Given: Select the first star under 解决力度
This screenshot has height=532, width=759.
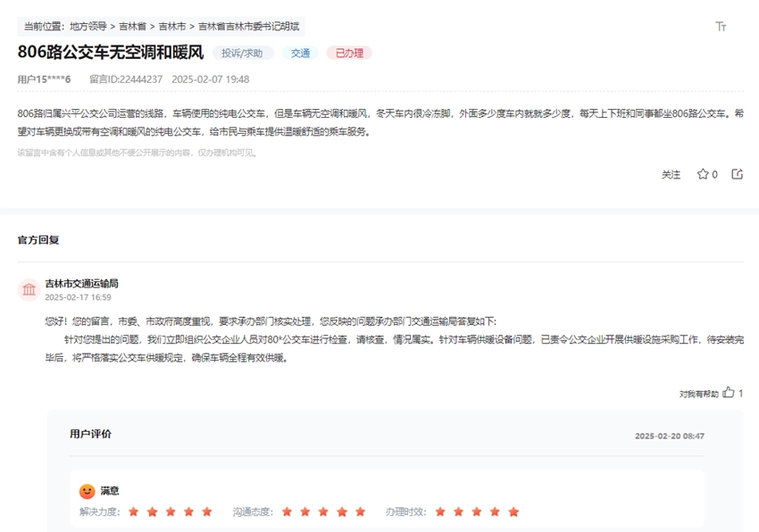Looking at the screenshot, I should point(132,512).
